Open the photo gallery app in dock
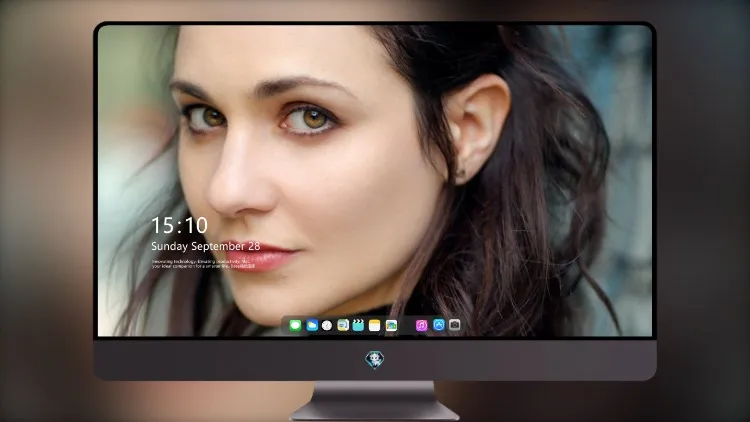Viewport: 750px width, 422px height. pos(391,325)
